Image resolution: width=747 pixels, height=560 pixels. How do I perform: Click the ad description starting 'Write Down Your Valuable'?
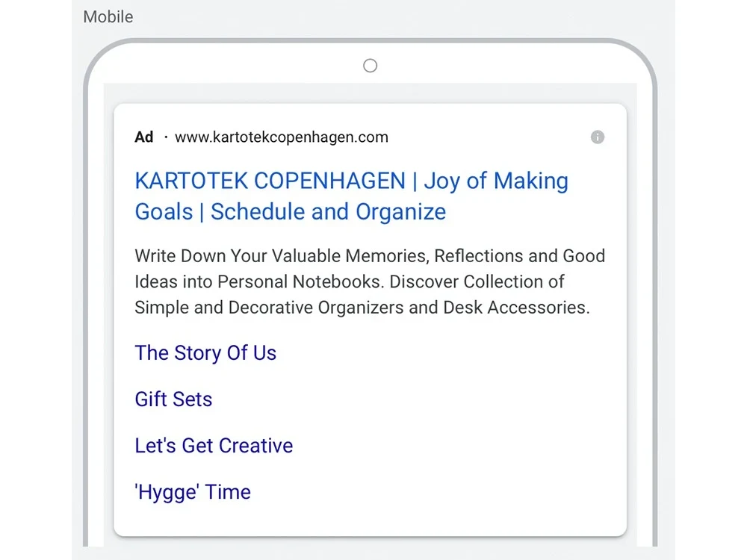click(x=370, y=281)
